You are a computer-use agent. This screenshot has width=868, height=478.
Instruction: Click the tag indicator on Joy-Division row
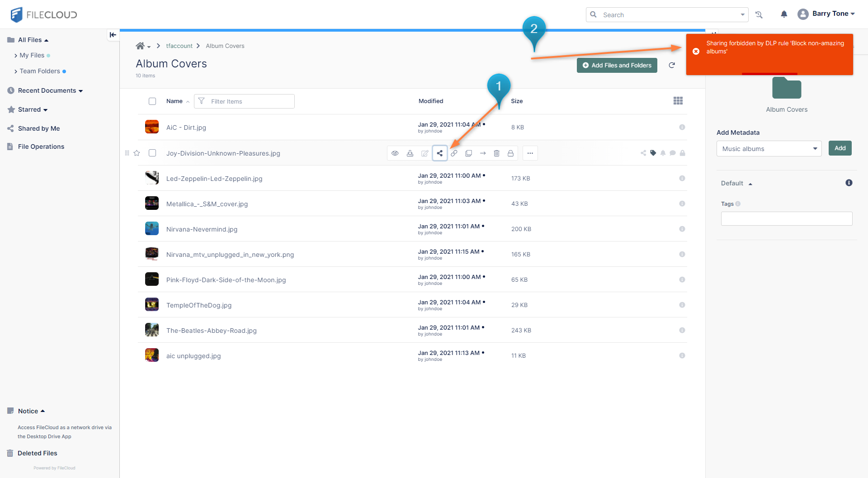click(653, 153)
